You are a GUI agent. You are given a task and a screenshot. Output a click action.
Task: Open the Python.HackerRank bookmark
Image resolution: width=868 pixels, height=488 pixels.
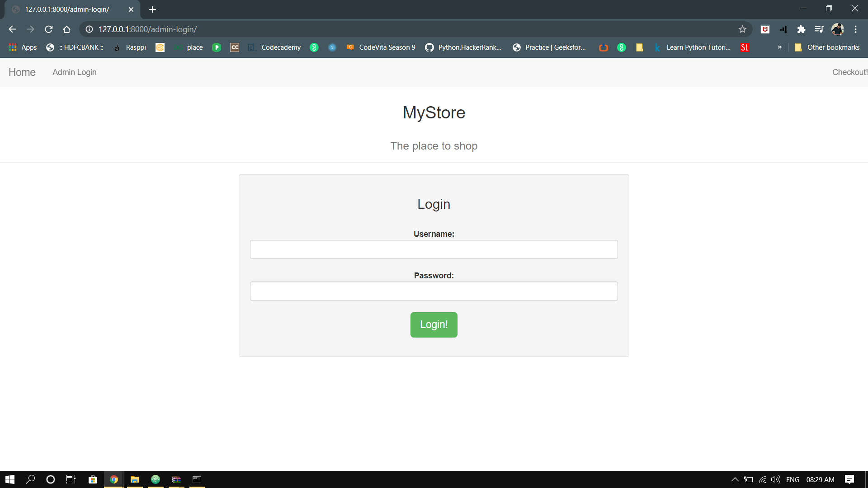click(x=469, y=47)
